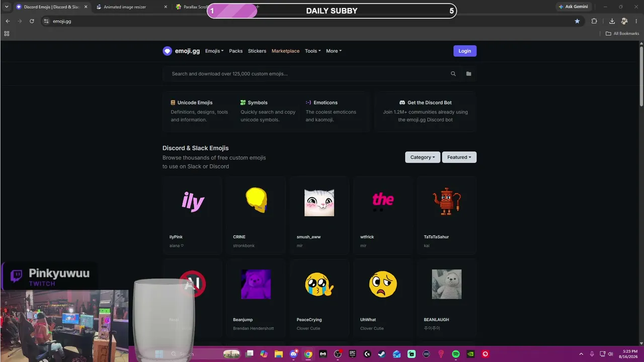644x362 pixels.
Task: Open the BEANLAUGH emoji thumbnail
Action: (447, 284)
